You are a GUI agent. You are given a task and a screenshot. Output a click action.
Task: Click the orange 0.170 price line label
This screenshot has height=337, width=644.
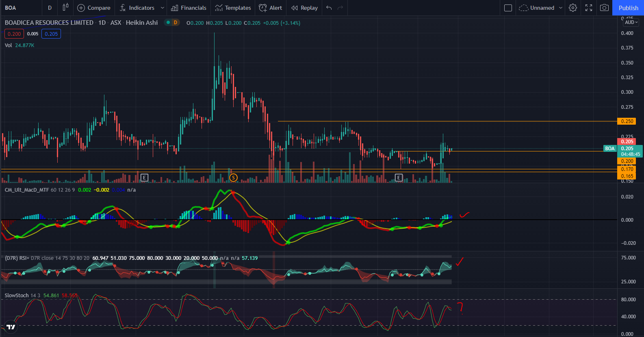tap(627, 169)
